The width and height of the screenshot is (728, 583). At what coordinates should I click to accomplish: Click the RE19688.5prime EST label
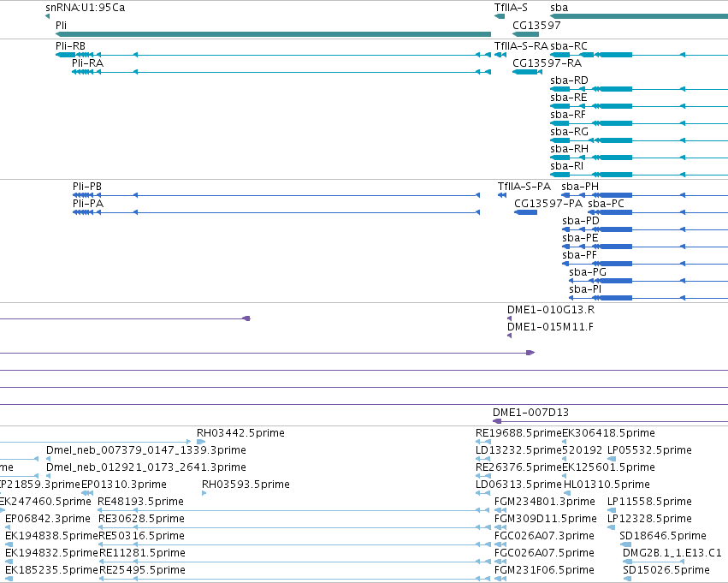(518, 433)
